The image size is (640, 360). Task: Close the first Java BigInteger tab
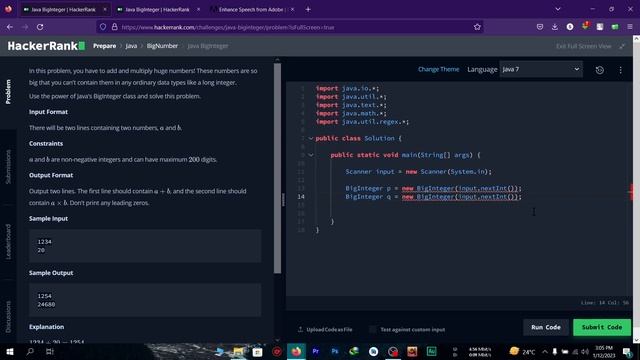[x=105, y=9]
